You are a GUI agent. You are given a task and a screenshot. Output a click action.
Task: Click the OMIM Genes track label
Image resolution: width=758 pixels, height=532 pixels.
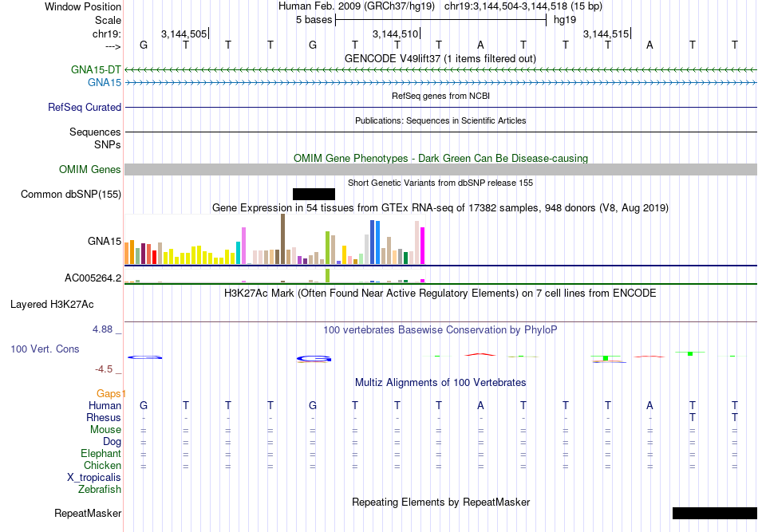[x=90, y=170]
